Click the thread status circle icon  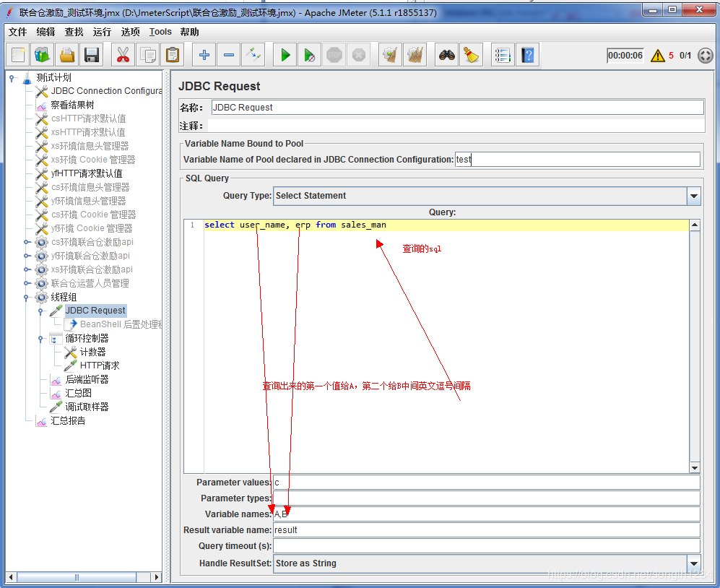[x=705, y=56]
